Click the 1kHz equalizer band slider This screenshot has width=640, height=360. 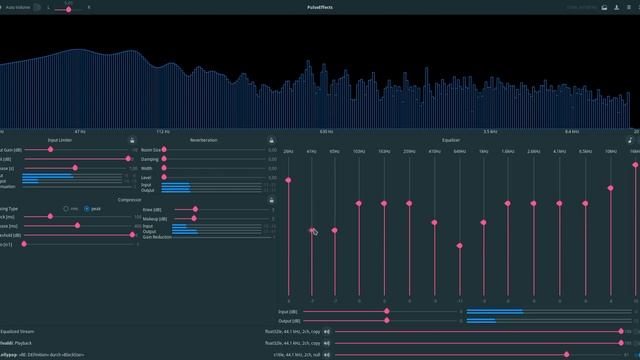[484, 227]
